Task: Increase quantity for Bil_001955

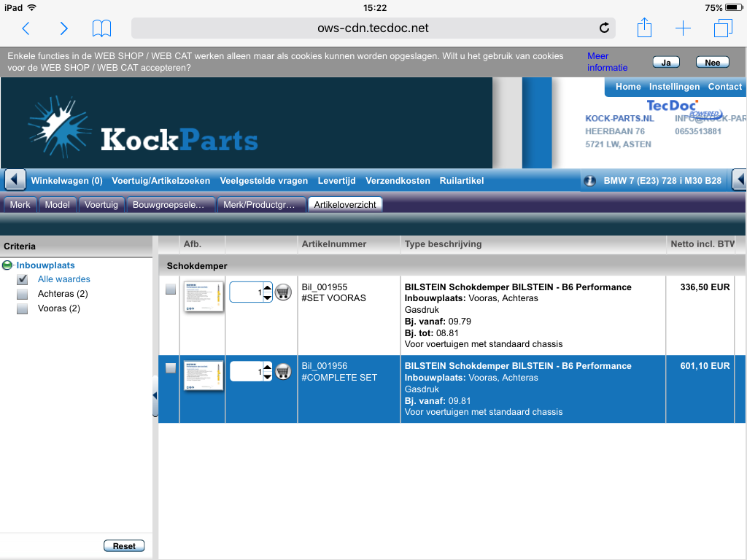Action: click(x=267, y=287)
